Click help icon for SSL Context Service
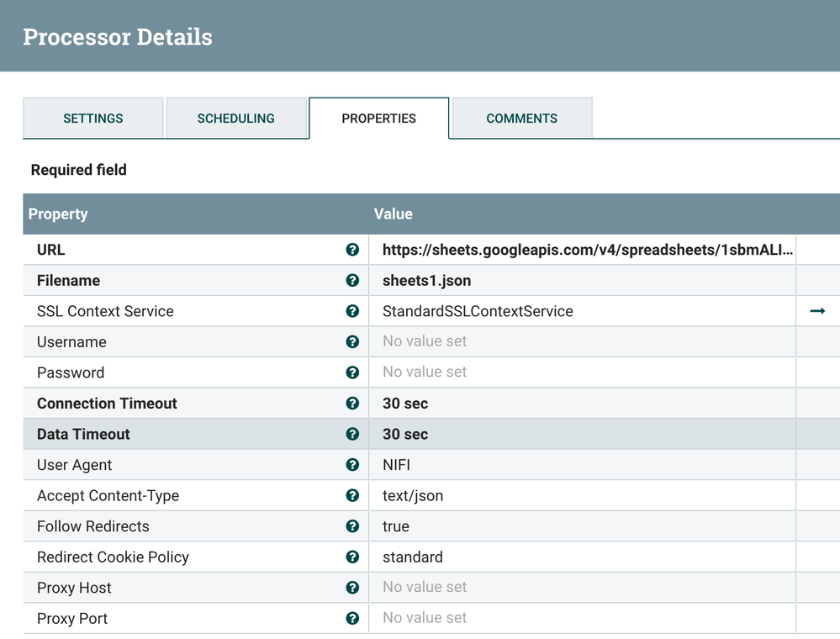The image size is (840, 639). click(352, 311)
